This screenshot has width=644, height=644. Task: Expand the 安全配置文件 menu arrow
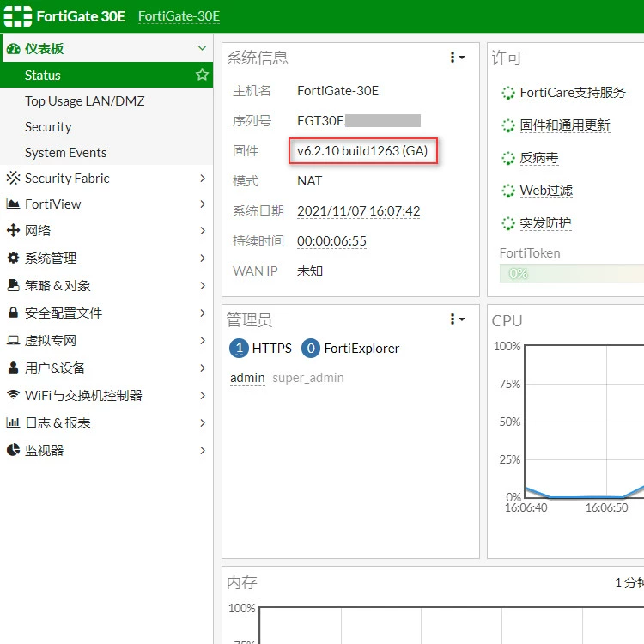point(203,313)
